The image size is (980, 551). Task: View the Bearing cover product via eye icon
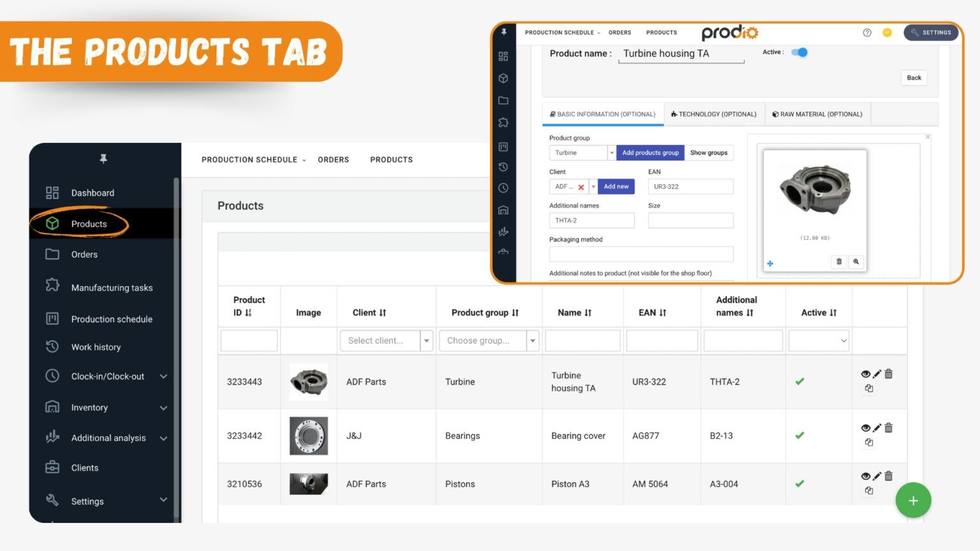click(x=866, y=428)
